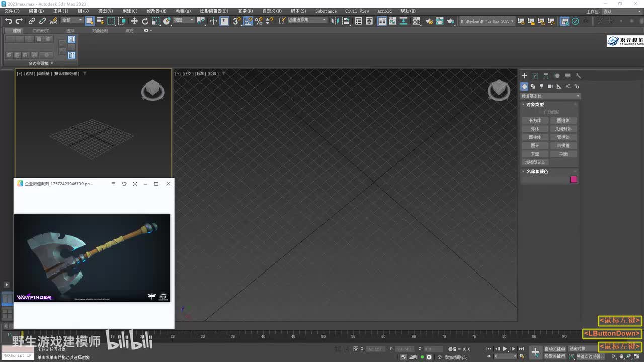The image size is (644, 362).
Task: Open the selection filter dropdown 全部
Action: (x=72, y=20)
